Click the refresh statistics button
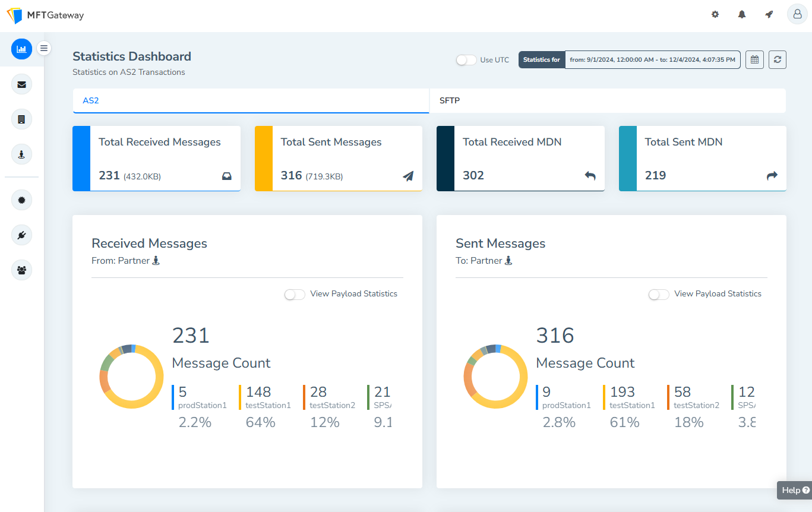This screenshot has width=812, height=512. pos(778,60)
